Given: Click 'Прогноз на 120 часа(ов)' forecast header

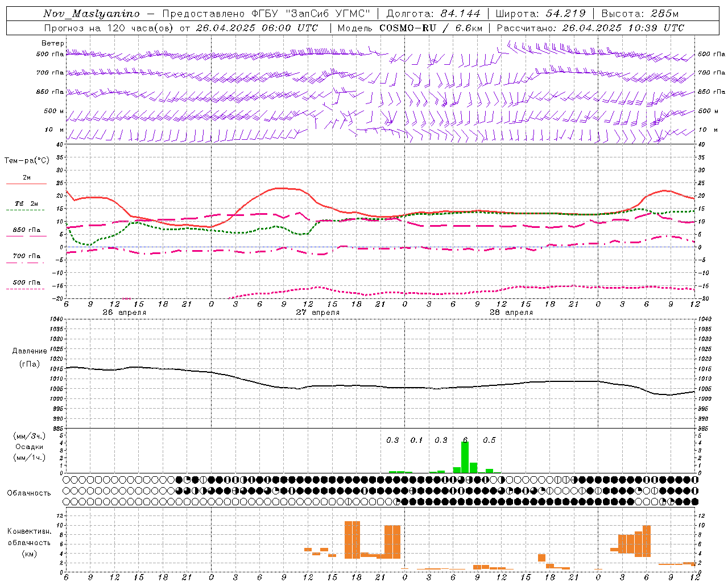Looking at the screenshot, I should point(109,28).
